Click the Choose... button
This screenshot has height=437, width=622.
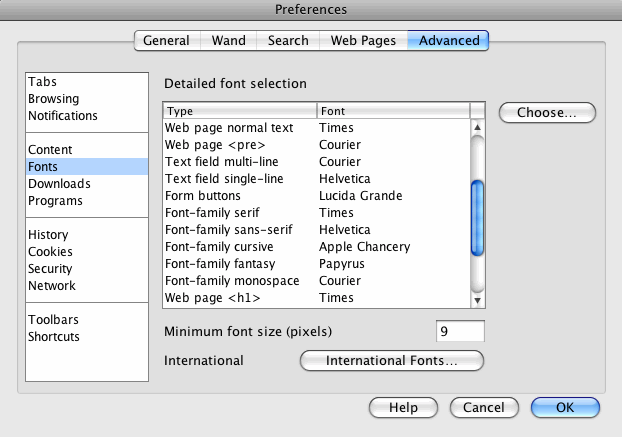click(x=547, y=113)
